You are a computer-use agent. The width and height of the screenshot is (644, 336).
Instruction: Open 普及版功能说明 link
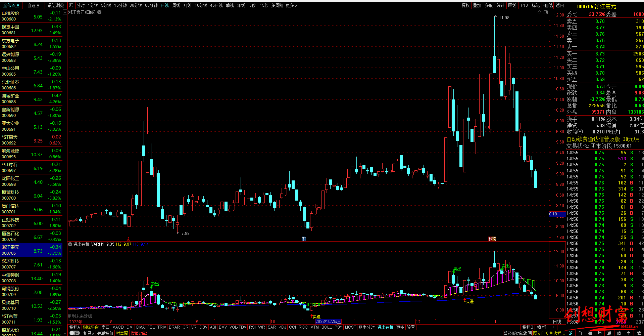(517, 333)
